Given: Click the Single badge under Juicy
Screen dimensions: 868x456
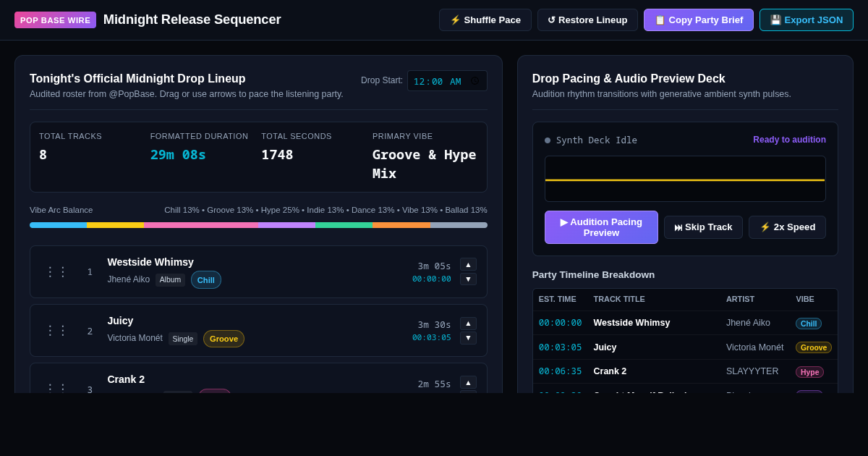Looking at the screenshot, I should pyautogui.click(x=183, y=339).
